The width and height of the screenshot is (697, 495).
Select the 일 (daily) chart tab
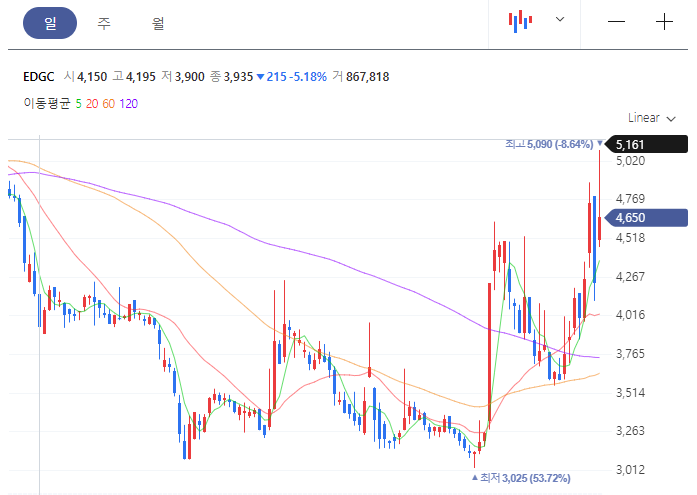click(50, 23)
